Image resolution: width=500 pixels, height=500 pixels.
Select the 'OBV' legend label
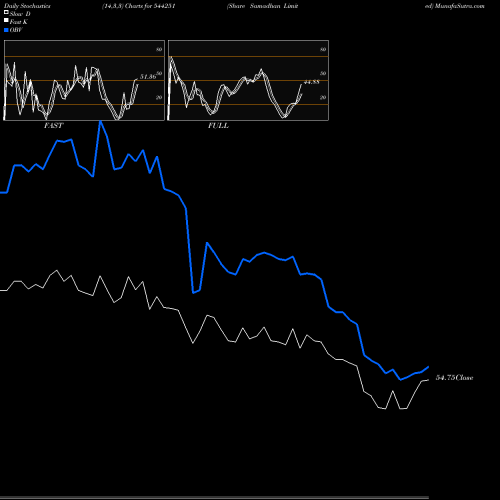[16, 30]
